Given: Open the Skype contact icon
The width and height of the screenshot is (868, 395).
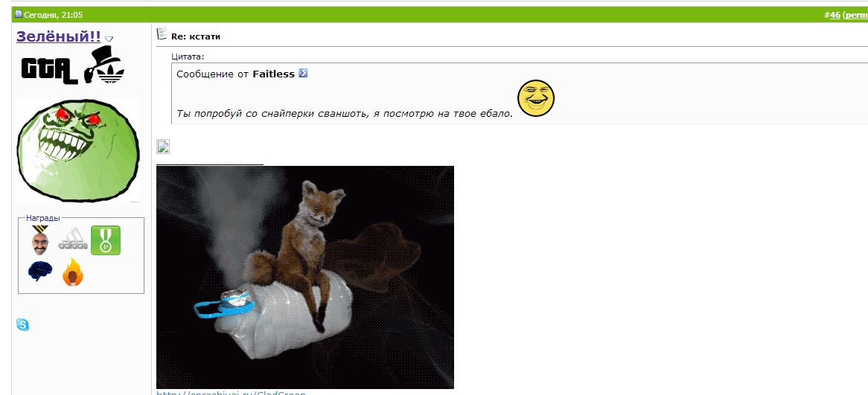Looking at the screenshot, I should (x=22, y=325).
